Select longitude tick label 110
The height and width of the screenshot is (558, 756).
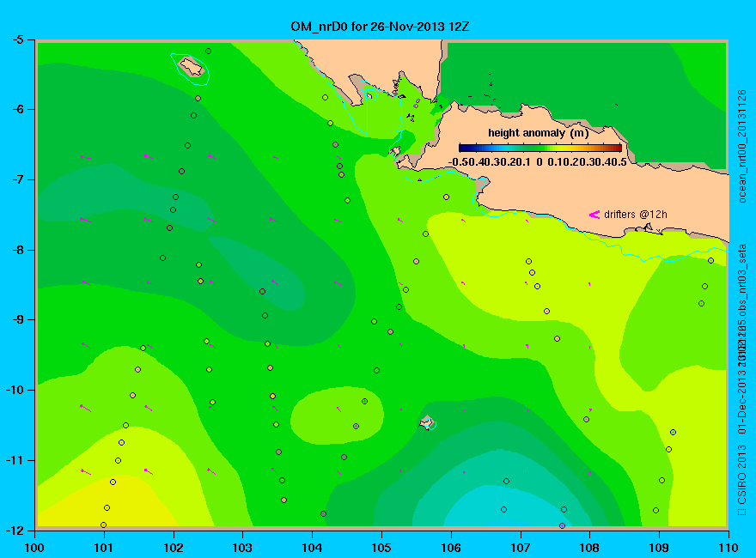(x=728, y=548)
